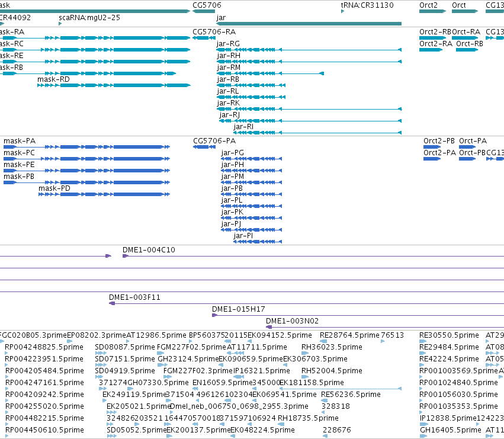The width and height of the screenshot is (504, 439).
Task: Select the DME1-004C10 clone label
Action: click(x=149, y=250)
